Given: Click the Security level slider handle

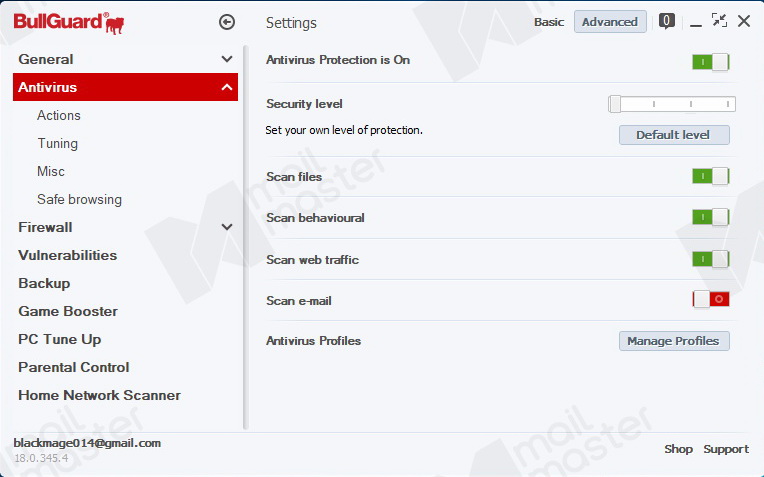Looking at the screenshot, I should (x=614, y=104).
